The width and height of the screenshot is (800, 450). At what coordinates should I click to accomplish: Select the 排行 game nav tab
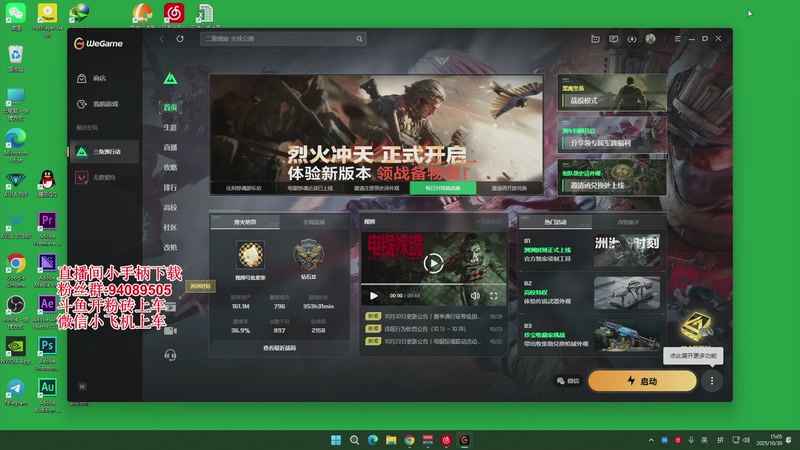(170, 187)
